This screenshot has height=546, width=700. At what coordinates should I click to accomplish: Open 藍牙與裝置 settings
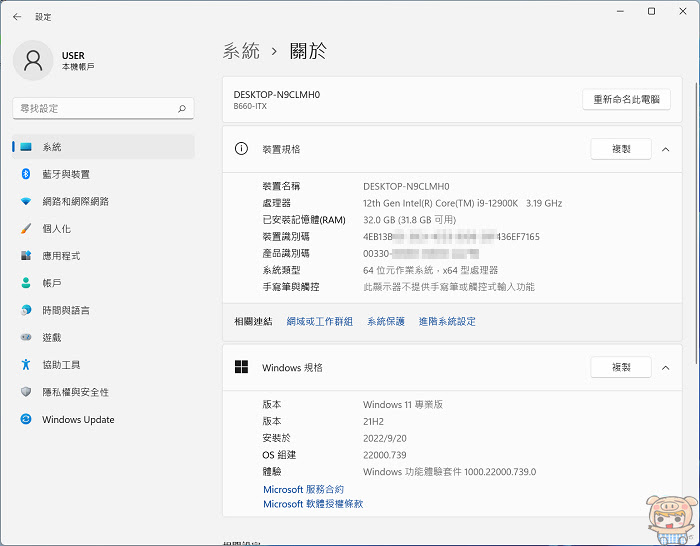pos(103,174)
